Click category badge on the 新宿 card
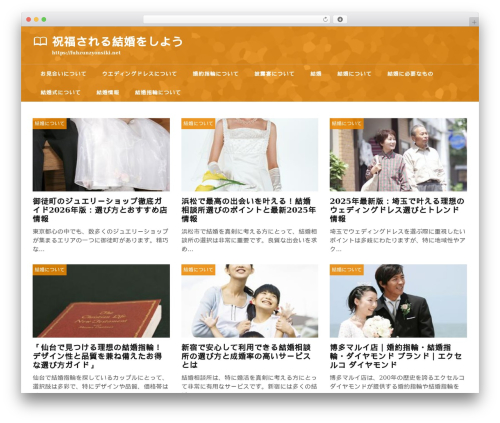This screenshot has height=423, width=500. [x=198, y=270]
